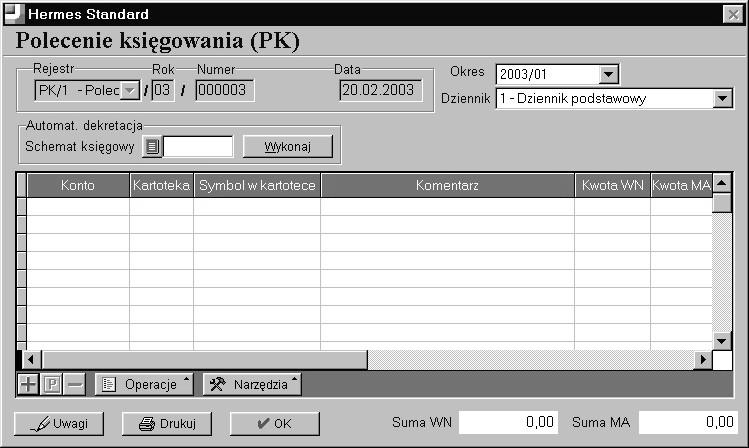Open the Schemat księgowy list icon
Image resolution: width=749 pixels, height=448 pixels.
pos(152,147)
